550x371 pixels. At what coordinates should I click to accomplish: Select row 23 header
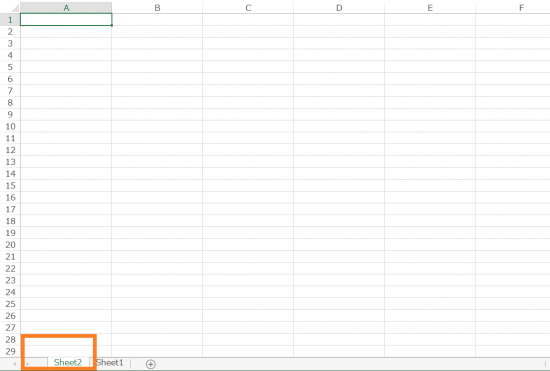pos(10,280)
